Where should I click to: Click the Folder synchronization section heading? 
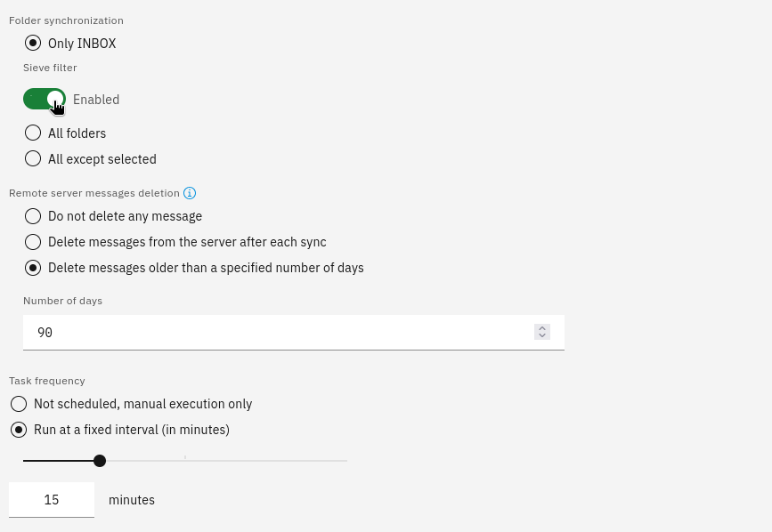click(x=66, y=20)
